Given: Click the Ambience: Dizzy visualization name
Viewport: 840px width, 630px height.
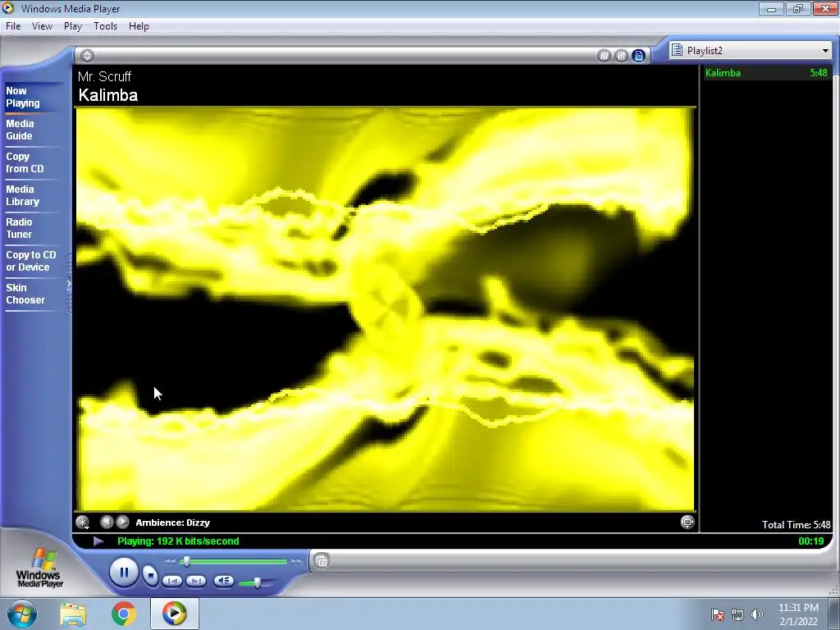Looking at the screenshot, I should point(172,523).
